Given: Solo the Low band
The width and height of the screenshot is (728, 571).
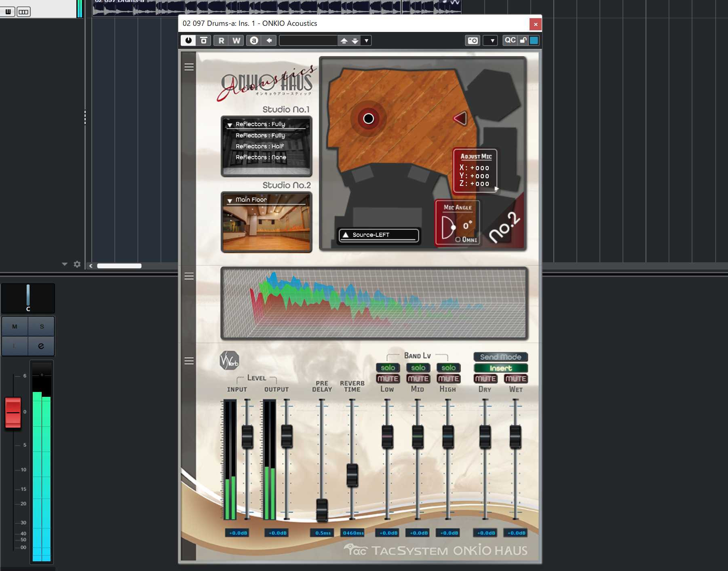Looking at the screenshot, I should 388,368.
